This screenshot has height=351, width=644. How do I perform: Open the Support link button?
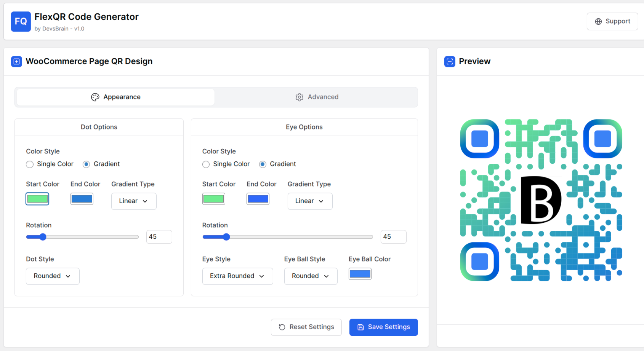(612, 21)
